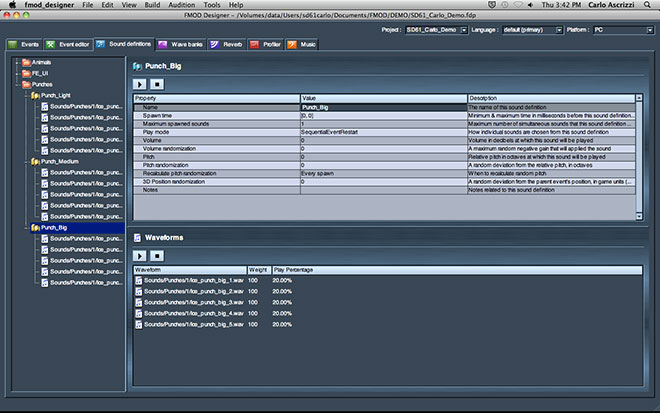The height and width of the screenshot is (413, 660).
Task: Collapse the Punches folder node
Action: click(17, 84)
